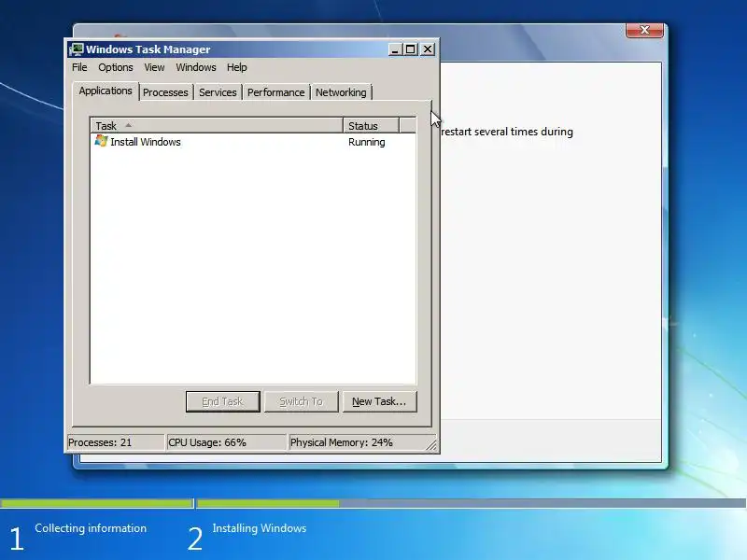Click the Switch To button
The height and width of the screenshot is (560, 747).
pos(301,401)
